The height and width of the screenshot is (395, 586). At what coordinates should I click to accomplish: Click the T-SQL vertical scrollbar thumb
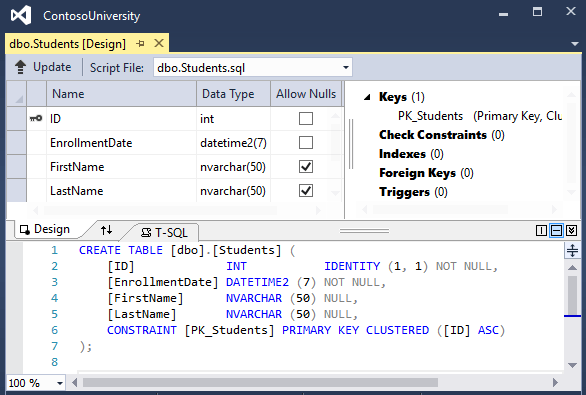[572, 295]
